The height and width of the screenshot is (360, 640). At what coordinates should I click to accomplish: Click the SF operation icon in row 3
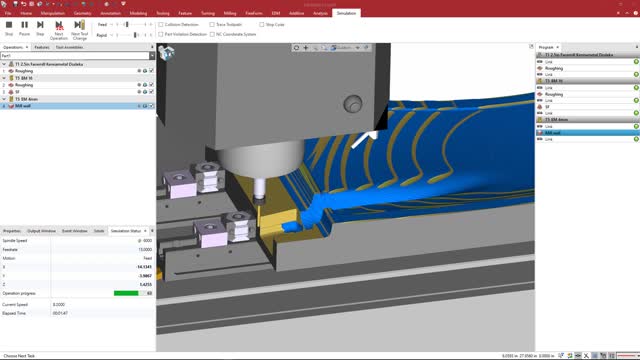pos(11,92)
